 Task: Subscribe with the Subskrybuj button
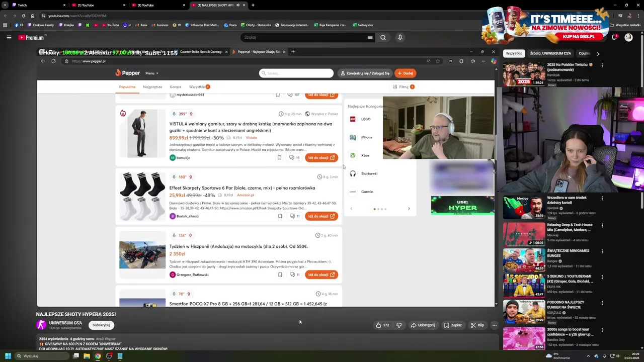101,325
